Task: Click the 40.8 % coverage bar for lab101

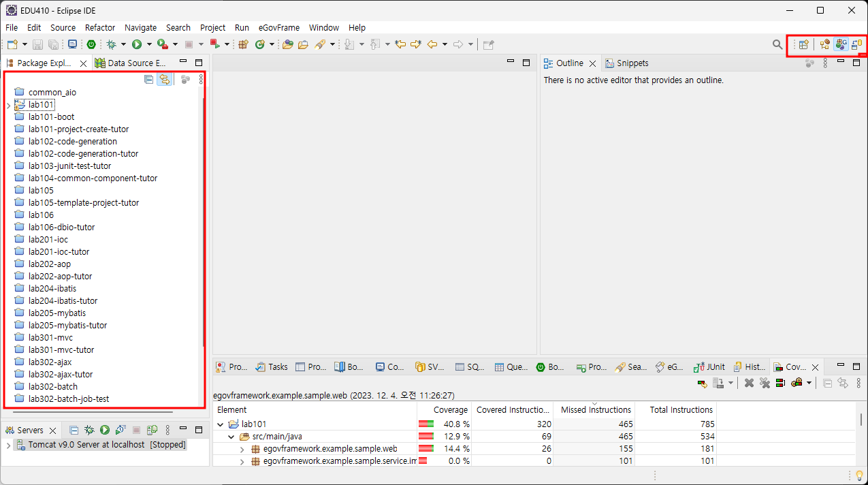Action: (426, 424)
